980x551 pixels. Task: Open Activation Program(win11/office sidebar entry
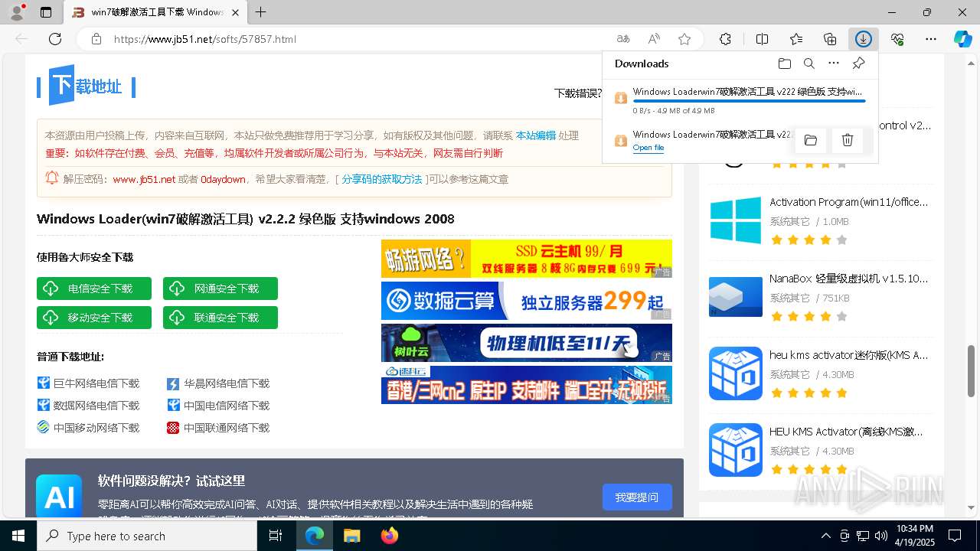click(x=848, y=202)
